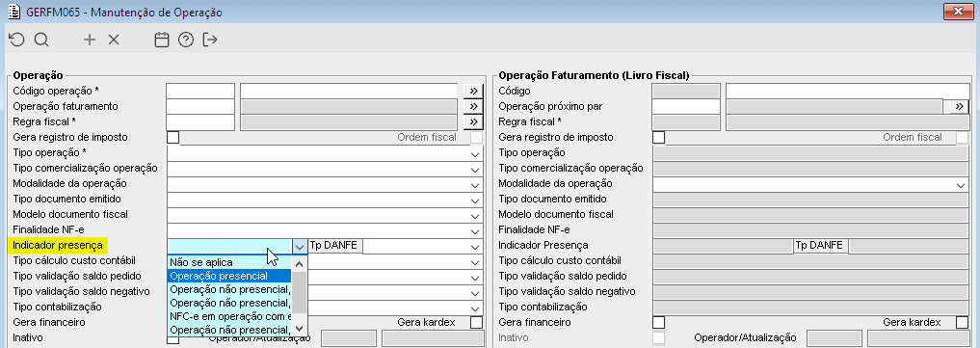Click left-panel Regra fiscal code field
This screenshot has height=348, width=980.
tap(200, 121)
